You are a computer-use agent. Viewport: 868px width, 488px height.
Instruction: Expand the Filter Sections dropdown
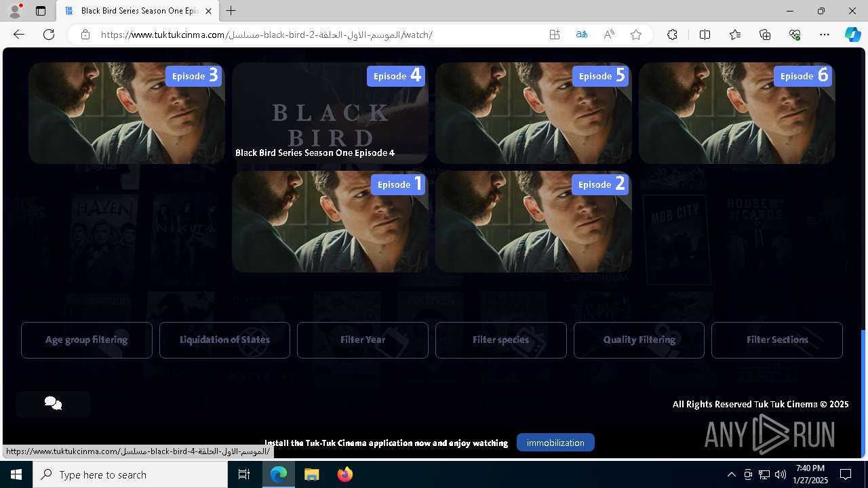pyautogui.click(x=777, y=340)
